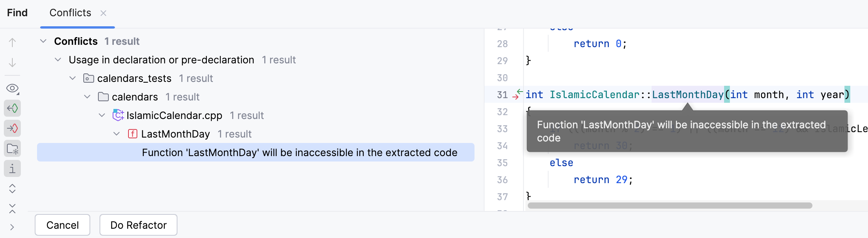Close the Conflicts tab
The height and width of the screenshot is (238, 868).
point(103,13)
